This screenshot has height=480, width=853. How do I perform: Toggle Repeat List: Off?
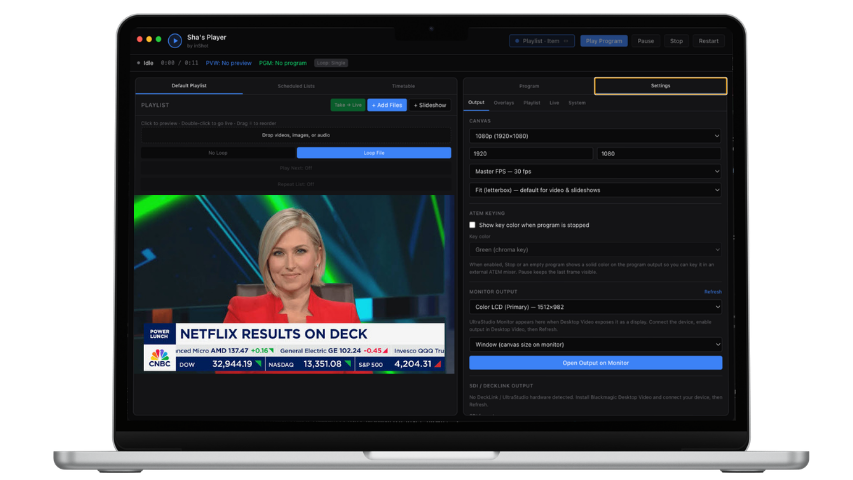coord(296,184)
